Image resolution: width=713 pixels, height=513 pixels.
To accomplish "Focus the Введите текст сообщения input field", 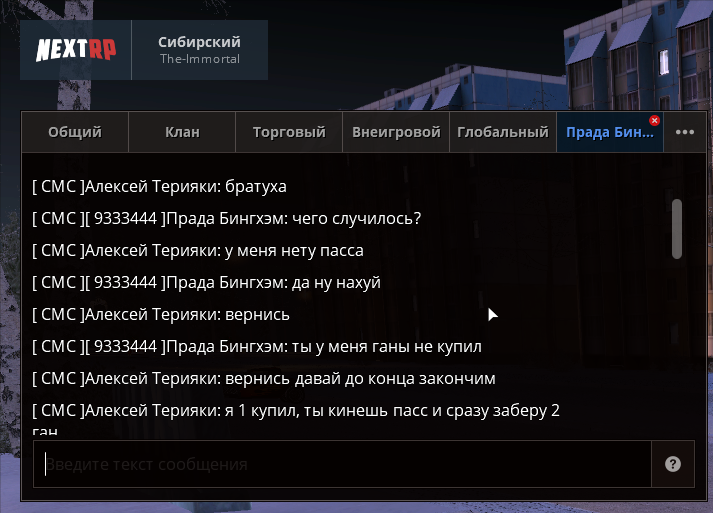I will tap(342, 464).
